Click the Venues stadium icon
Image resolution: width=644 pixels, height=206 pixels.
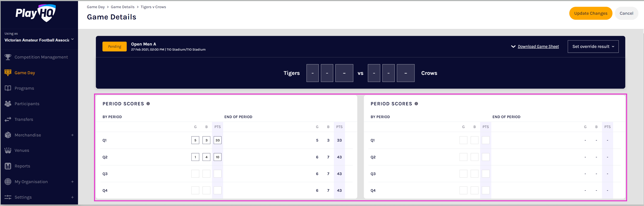8,150
